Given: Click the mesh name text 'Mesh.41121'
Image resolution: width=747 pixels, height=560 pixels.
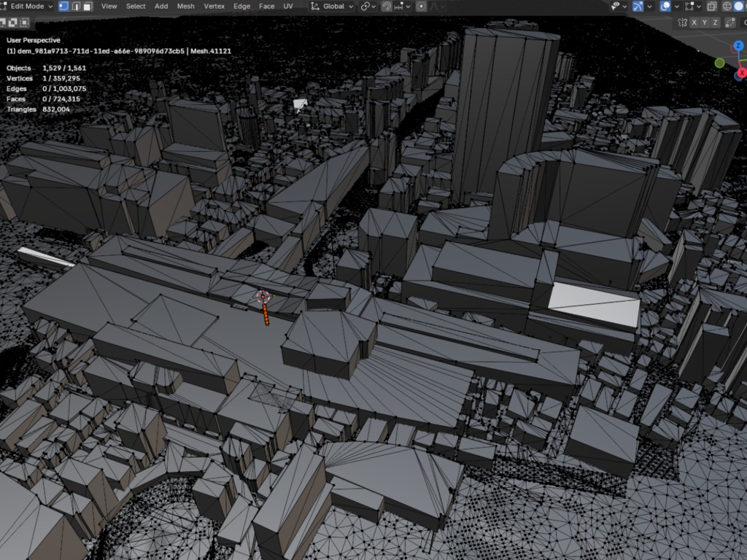Looking at the screenshot, I should (211, 51).
